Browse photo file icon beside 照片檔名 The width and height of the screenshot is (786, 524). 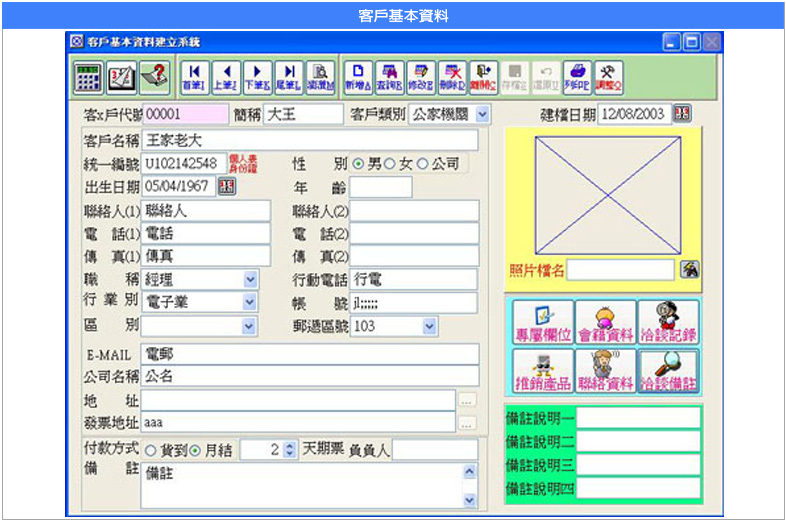689,269
